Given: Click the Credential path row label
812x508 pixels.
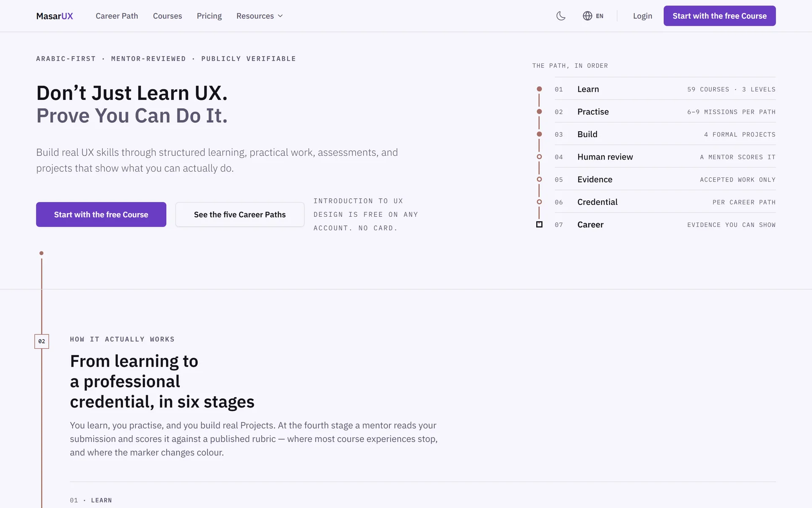Looking at the screenshot, I should coord(597,202).
